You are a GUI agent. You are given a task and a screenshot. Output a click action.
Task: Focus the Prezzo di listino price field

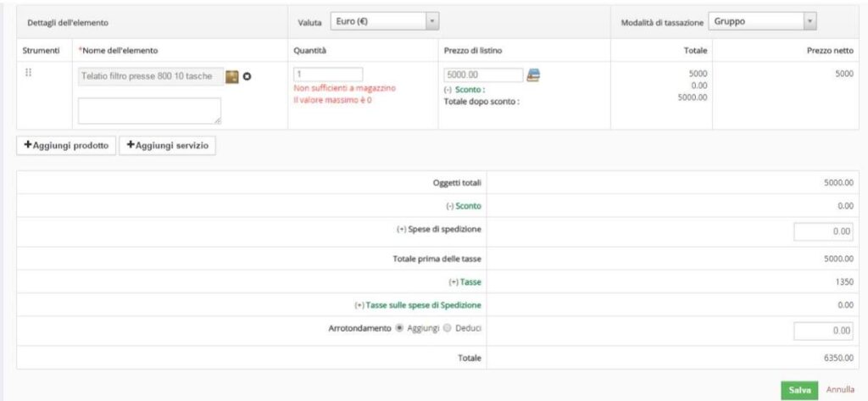point(483,75)
